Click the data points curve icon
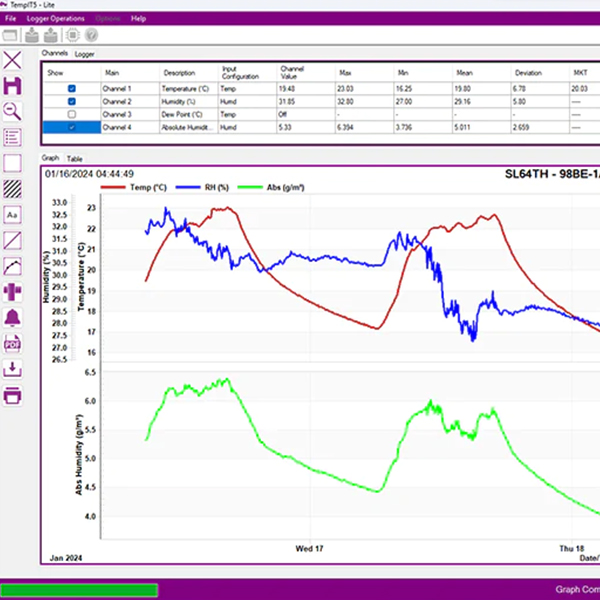Image resolution: width=600 pixels, height=600 pixels. [13, 266]
